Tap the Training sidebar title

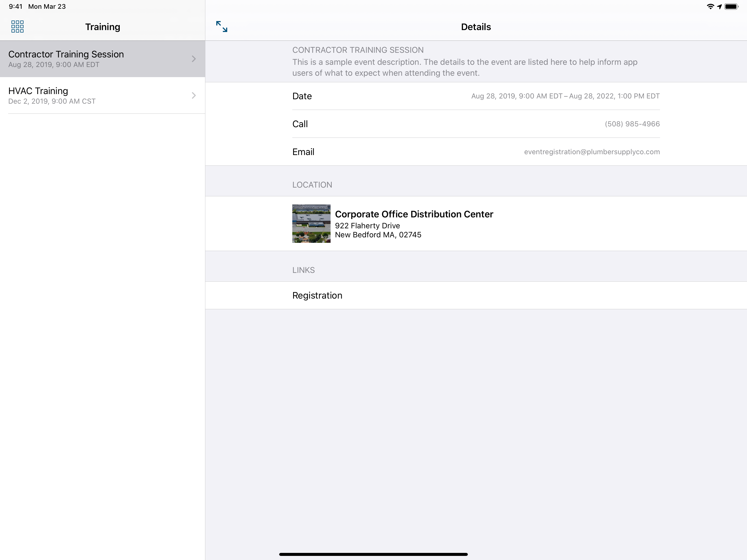click(103, 27)
